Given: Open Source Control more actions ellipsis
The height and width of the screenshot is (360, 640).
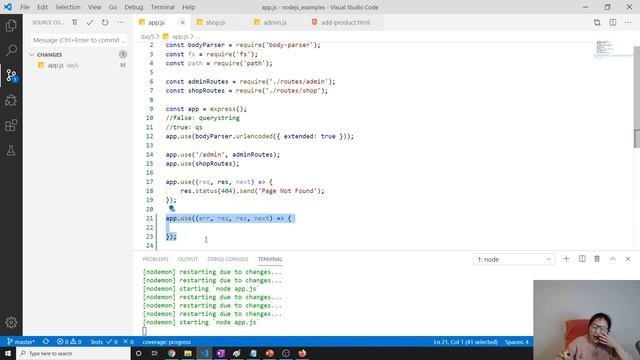Looking at the screenshot, I should pyautogui.click(x=120, y=22).
